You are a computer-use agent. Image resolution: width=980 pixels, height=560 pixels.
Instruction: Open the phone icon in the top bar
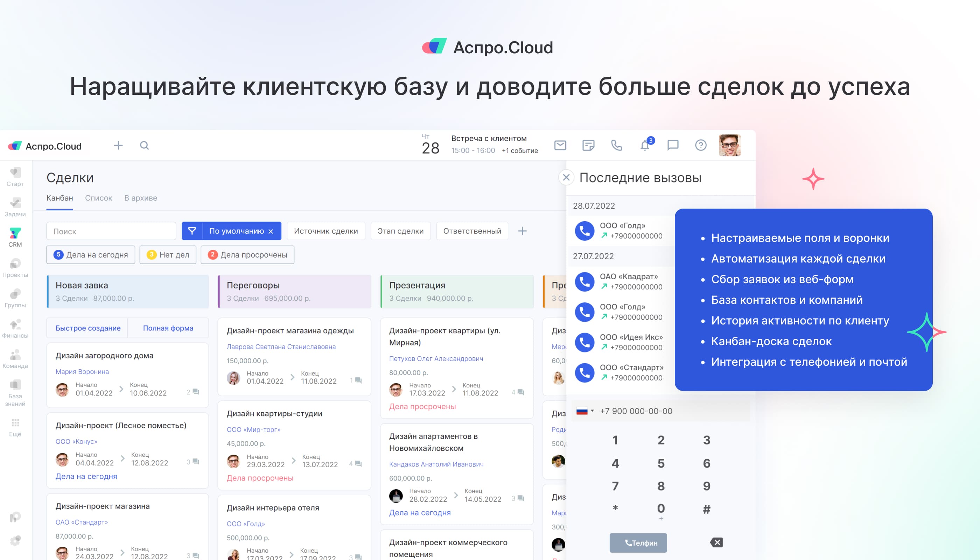coord(616,145)
